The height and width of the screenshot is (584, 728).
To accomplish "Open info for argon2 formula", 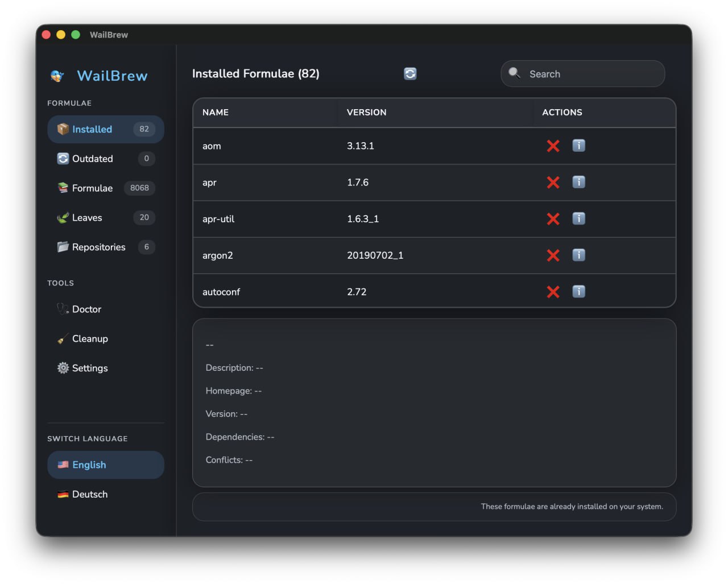I will coord(578,255).
